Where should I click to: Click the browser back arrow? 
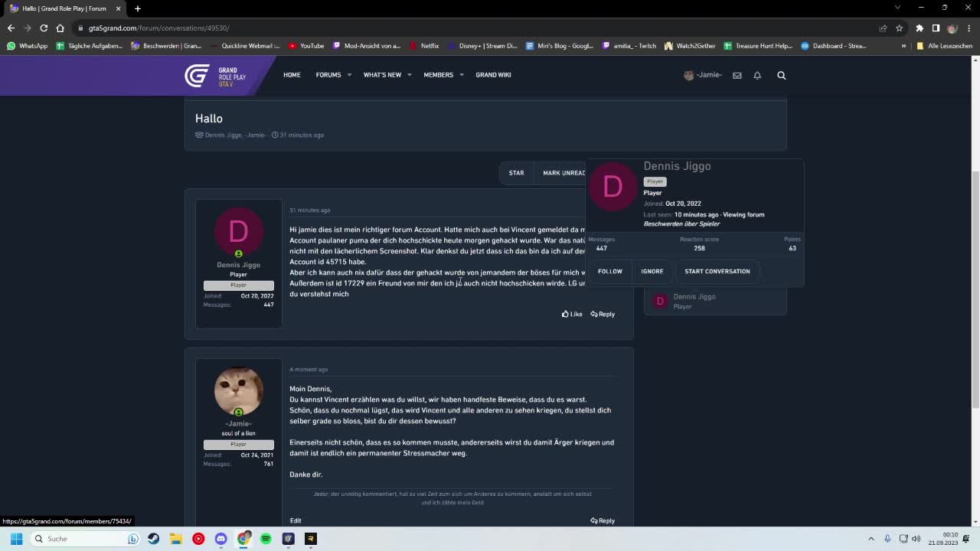pos(11,27)
